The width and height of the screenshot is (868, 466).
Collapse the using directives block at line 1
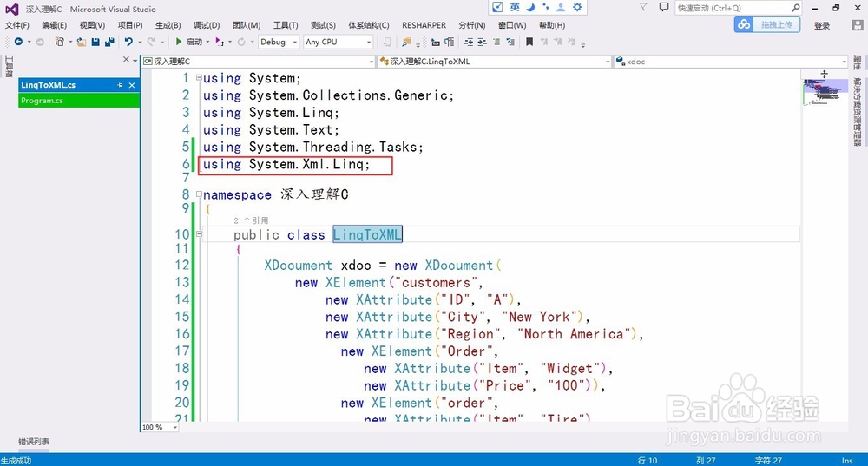click(199, 77)
